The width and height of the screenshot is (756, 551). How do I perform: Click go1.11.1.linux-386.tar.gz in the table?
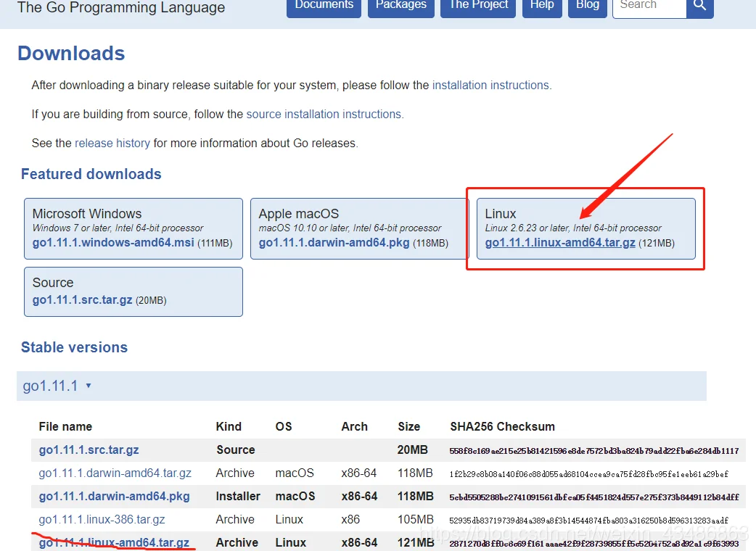click(102, 519)
